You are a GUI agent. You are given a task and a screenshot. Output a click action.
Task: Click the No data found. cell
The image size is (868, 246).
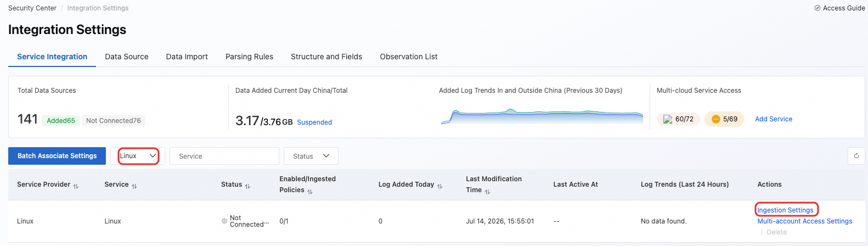coord(663,221)
